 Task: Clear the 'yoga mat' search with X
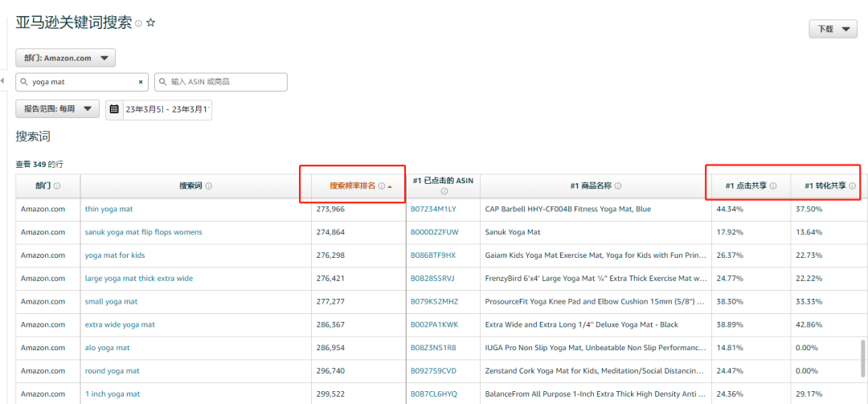(x=141, y=82)
